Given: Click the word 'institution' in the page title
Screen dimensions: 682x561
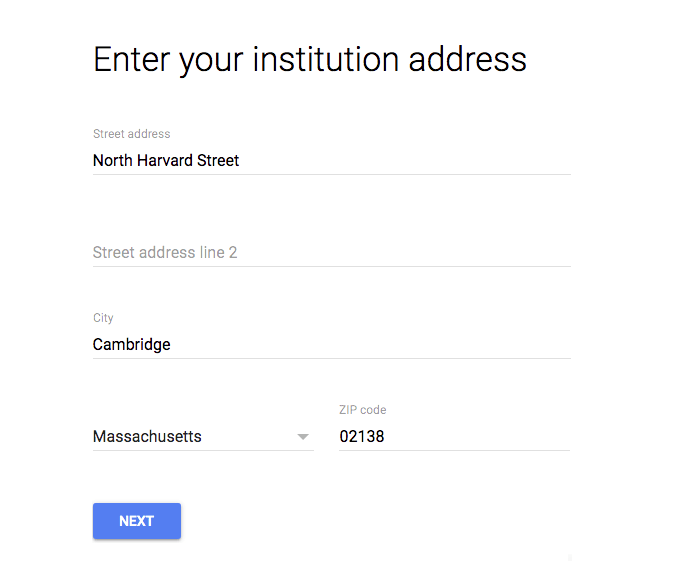Looking at the screenshot, I should tap(326, 59).
